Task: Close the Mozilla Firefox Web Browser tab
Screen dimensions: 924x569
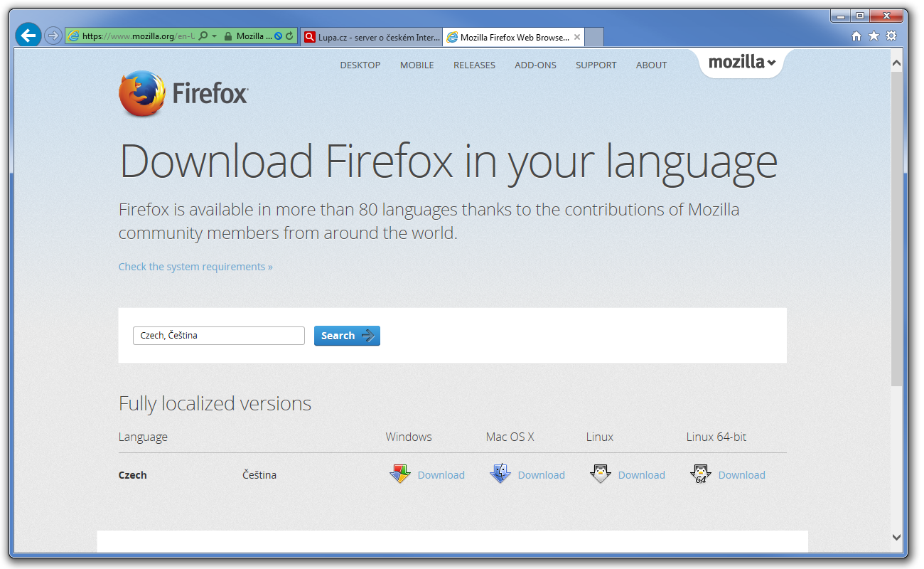Action: (577, 37)
